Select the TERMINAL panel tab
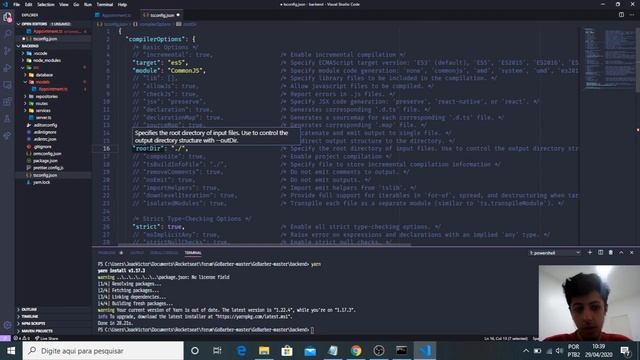This screenshot has height=360, width=640. tap(193, 253)
